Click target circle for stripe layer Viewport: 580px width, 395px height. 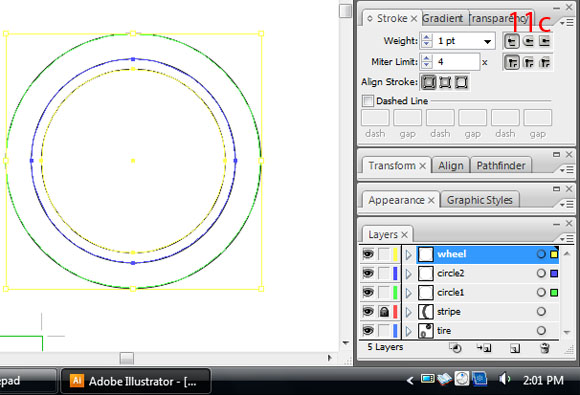pyautogui.click(x=541, y=311)
